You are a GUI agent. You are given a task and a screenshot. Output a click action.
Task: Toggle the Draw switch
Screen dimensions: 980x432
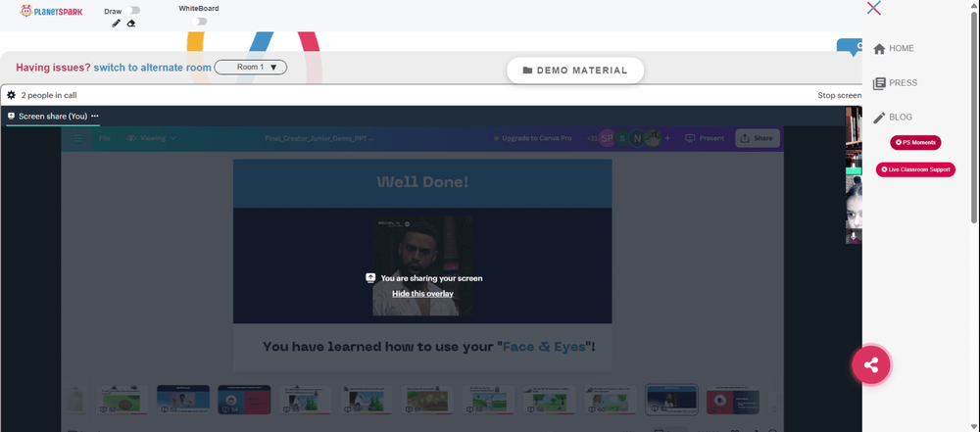click(x=133, y=11)
